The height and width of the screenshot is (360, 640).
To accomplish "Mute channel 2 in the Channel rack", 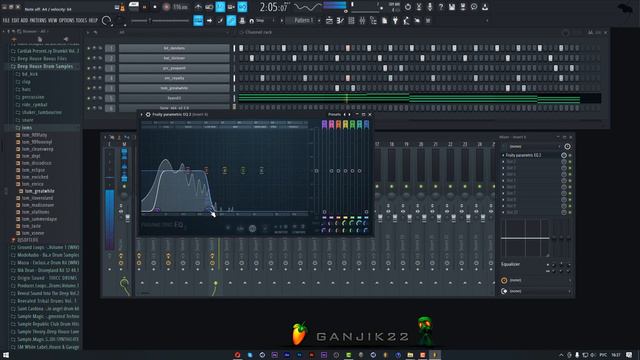I will click(x=89, y=58).
